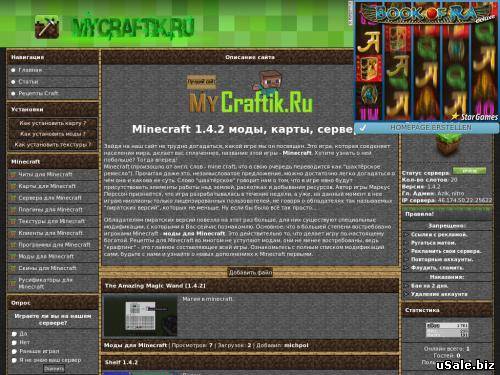This screenshot has height=375, width=500.
Task: Open 'Как установить моды ?' guide
Action: point(53,134)
